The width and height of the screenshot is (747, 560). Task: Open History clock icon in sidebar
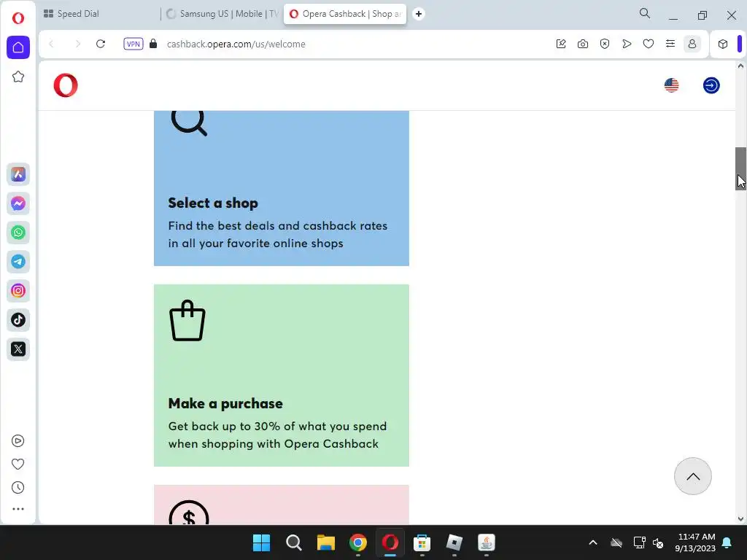coord(18,487)
